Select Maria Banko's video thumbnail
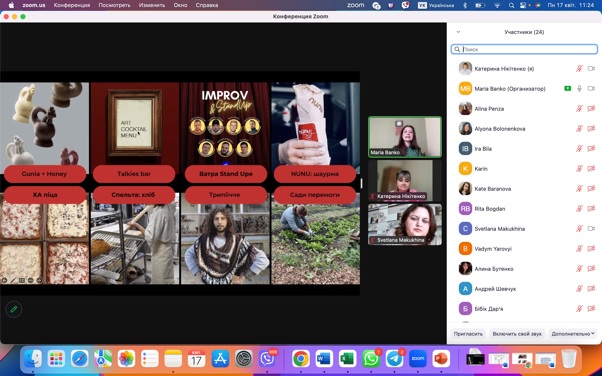The image size is (602, 376). click(405, 137)
